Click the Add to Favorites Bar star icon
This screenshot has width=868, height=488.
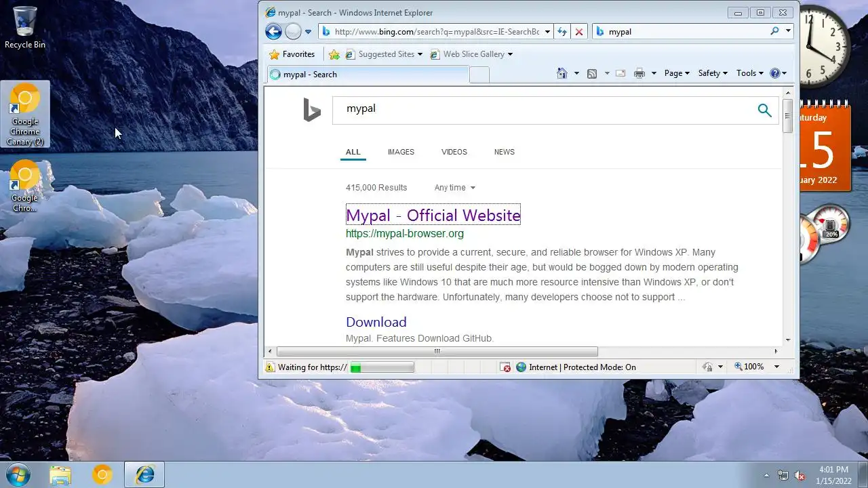[x=334, y=54]
